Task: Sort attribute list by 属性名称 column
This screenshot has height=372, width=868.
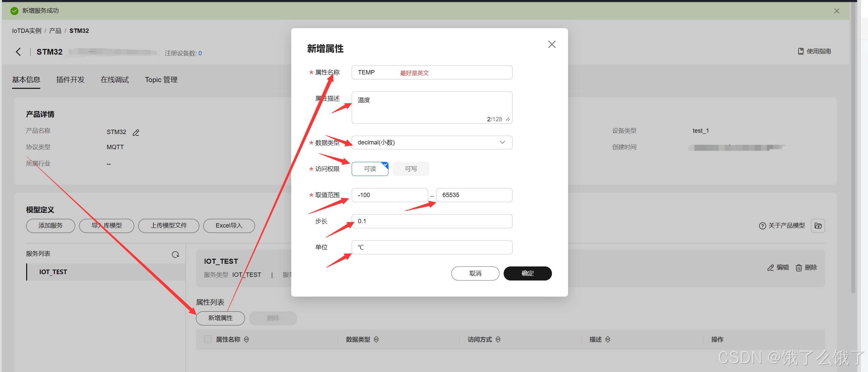Action: point(246,339)
